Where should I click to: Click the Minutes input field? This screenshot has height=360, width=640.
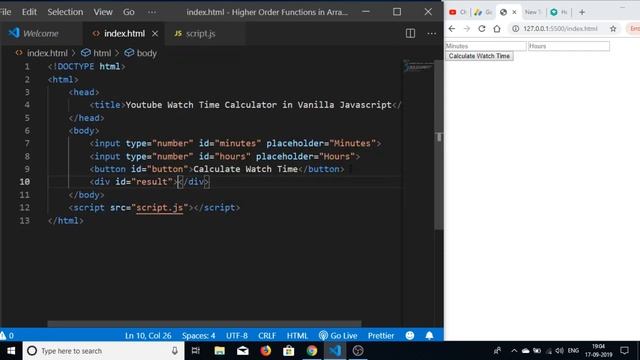coord(485,46)
